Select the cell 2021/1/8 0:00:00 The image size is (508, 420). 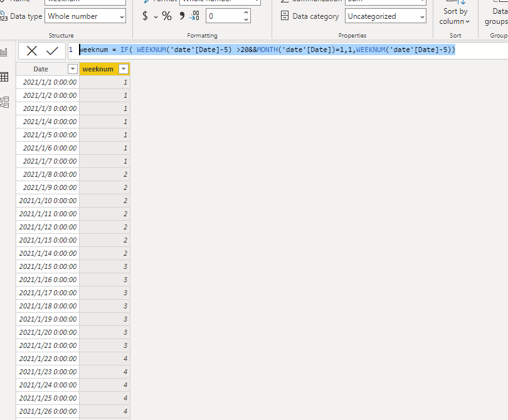[x=48, y=174]
